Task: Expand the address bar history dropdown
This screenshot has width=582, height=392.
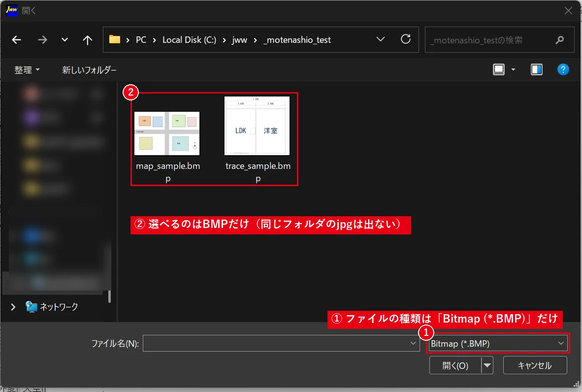Action: pyautogui.click(x=381, y=39)
